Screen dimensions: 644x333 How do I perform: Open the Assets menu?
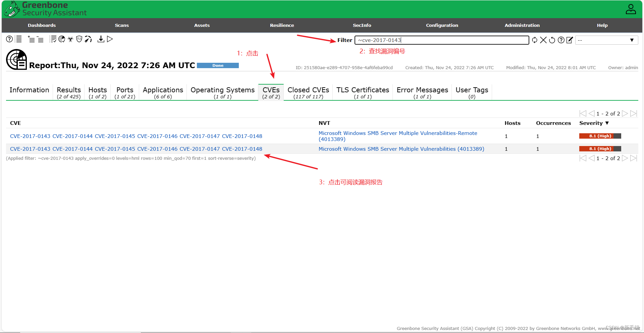tap(202, 25)
